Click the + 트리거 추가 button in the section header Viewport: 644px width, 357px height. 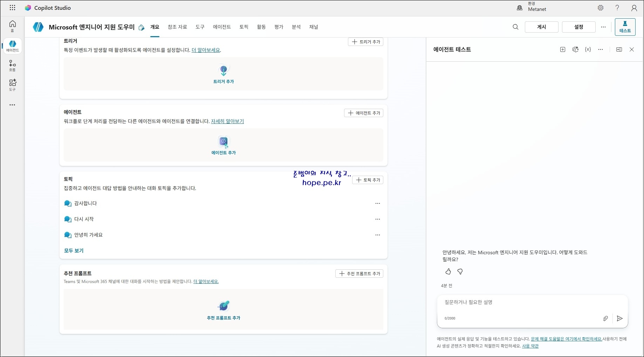coord(365,42)
